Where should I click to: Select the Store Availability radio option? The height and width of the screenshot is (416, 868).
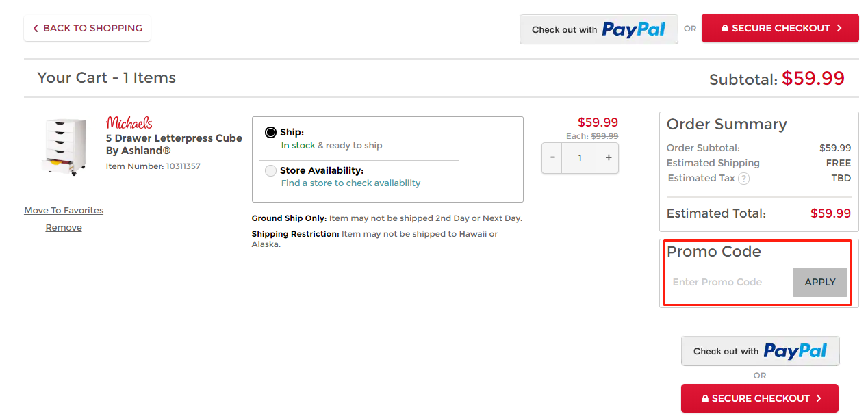pyautogui.click(x=271, y=171)
